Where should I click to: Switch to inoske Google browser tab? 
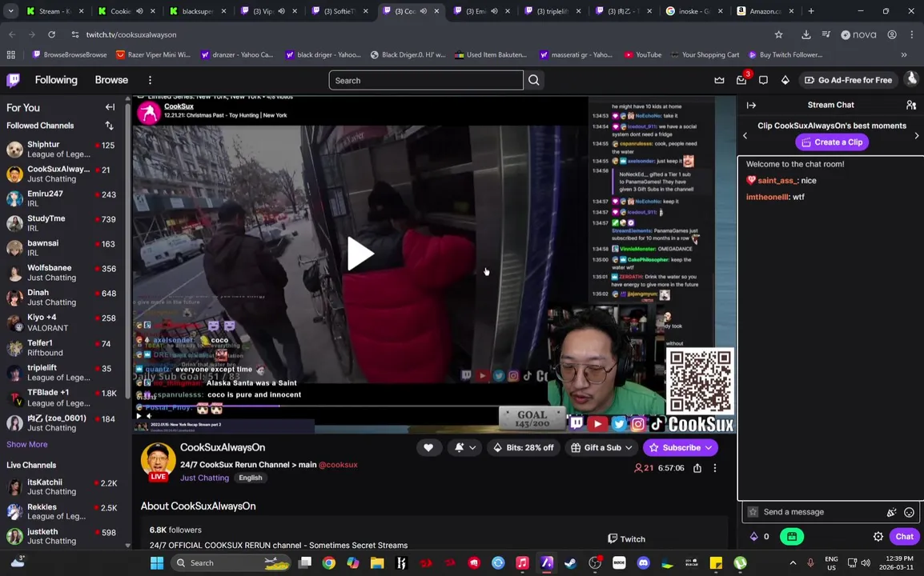pyautogui.click(x=694, y=11)
